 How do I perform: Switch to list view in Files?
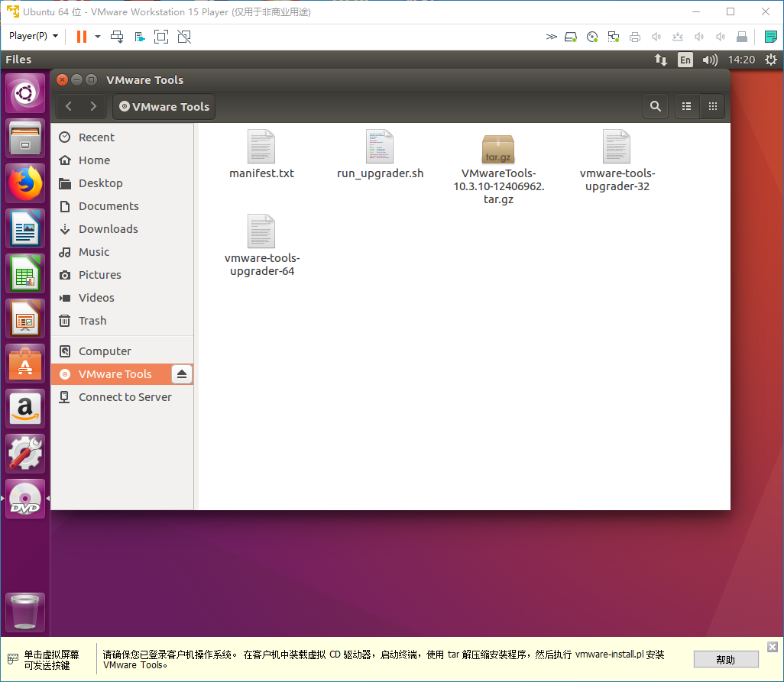[686, 106]
